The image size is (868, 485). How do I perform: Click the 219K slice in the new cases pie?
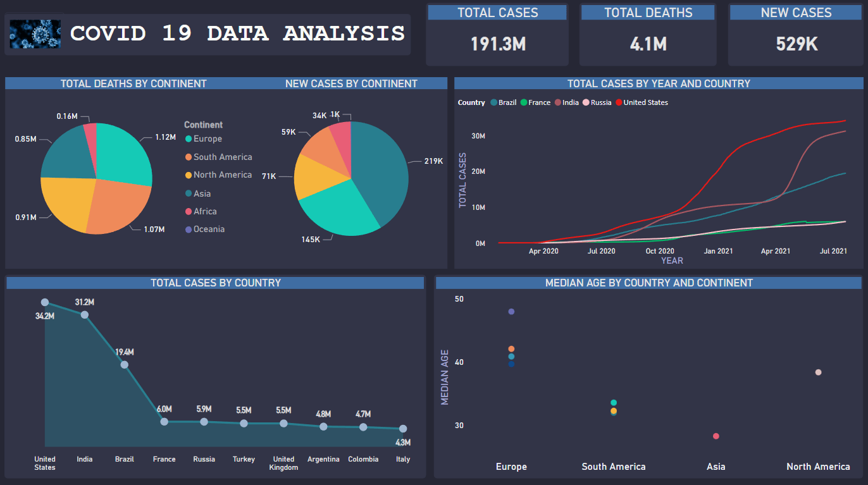coord(380,164)
